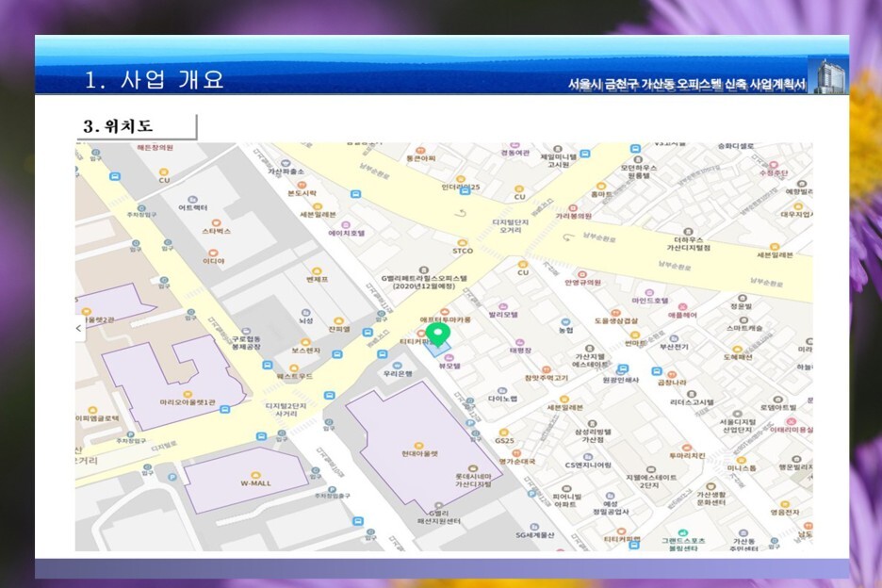The image size is (882, 588).
Task: Click the 도울생삼겹살 restaurant icon
Action: [x=615, y=313]
